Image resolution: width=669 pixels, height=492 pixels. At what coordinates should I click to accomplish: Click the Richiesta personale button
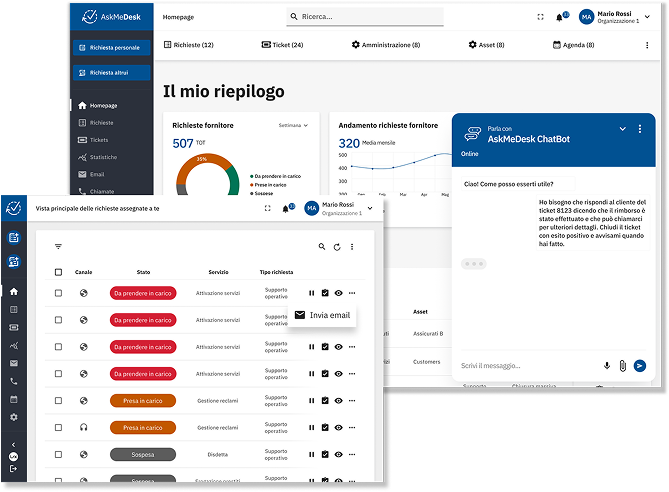point(111,48)
